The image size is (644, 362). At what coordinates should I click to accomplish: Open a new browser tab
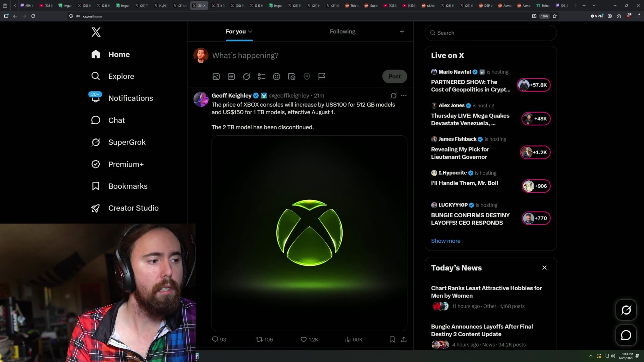(x=584, y=6)
